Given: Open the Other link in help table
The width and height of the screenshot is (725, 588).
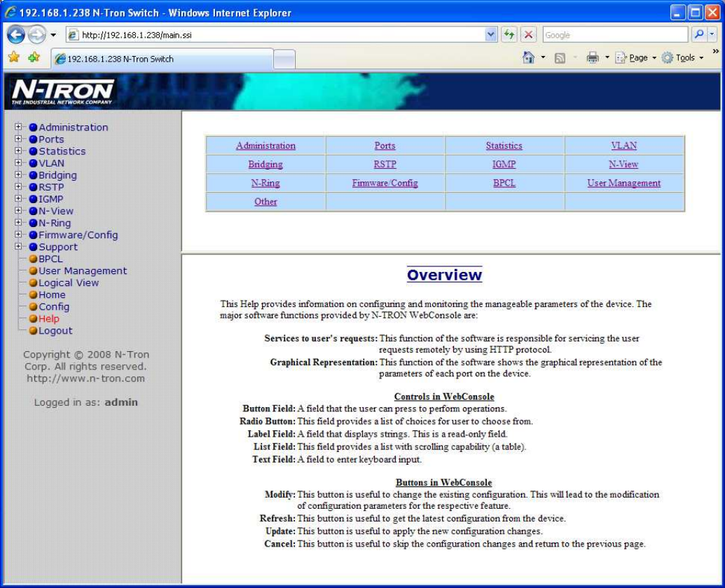Looking at the screenshot, I should coord(265,201).
